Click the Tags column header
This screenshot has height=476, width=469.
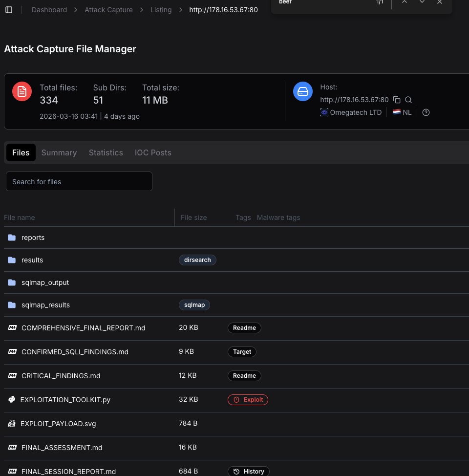click(x=243, y=217)
